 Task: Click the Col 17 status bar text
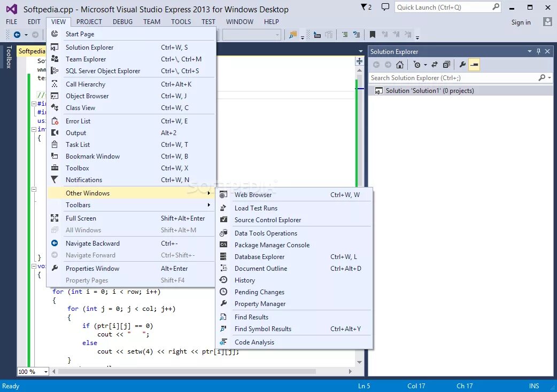coord(416,386)
